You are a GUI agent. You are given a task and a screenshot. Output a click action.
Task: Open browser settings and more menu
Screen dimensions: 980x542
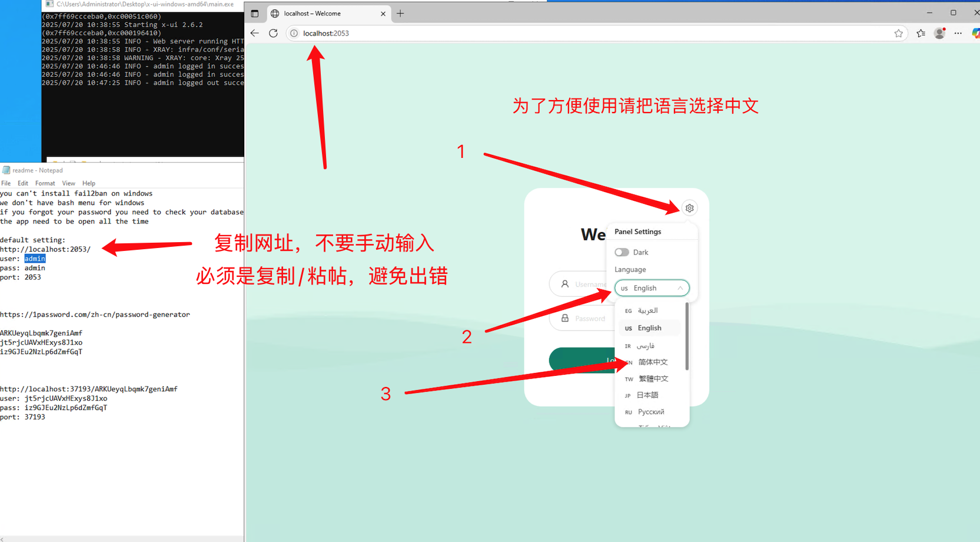(x=958, y=34)
